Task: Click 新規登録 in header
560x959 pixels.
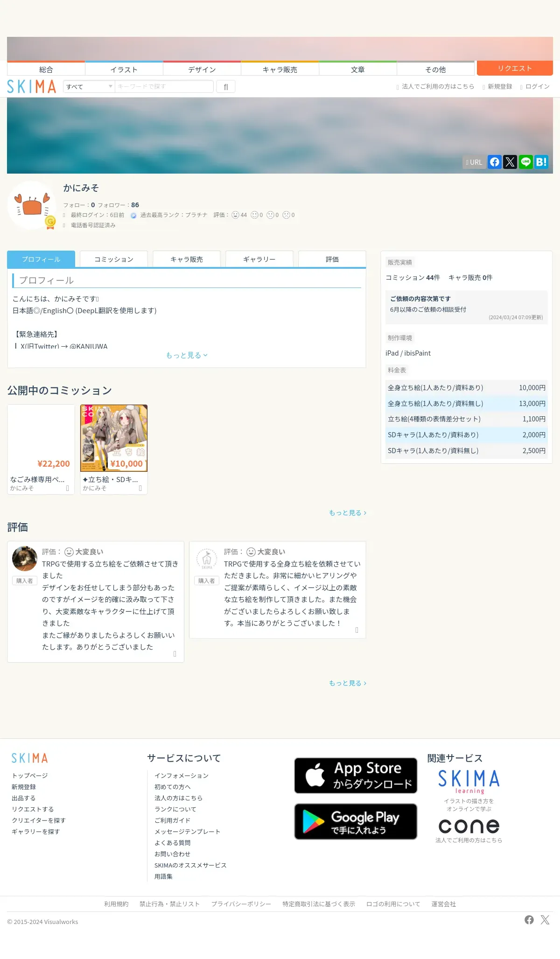Action: coord(497,86)
